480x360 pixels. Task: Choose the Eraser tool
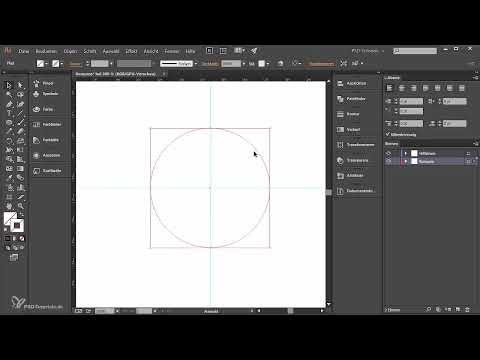coord(20,132)
